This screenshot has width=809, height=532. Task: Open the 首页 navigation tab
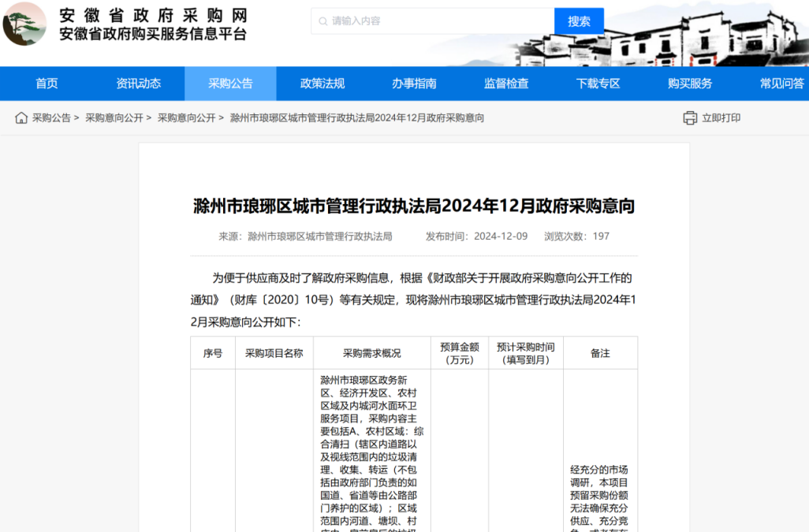click(47, 84)
